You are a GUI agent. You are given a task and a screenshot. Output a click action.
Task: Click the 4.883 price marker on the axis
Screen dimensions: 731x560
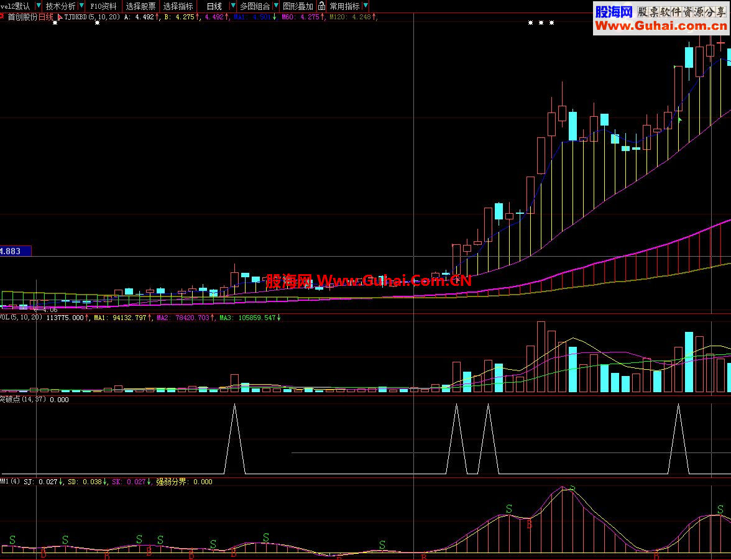click(x=16, y=251)
